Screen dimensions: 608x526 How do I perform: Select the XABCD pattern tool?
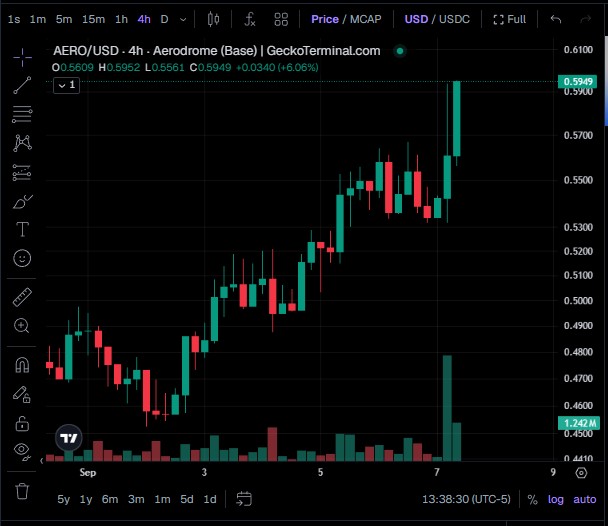(22, 143)
